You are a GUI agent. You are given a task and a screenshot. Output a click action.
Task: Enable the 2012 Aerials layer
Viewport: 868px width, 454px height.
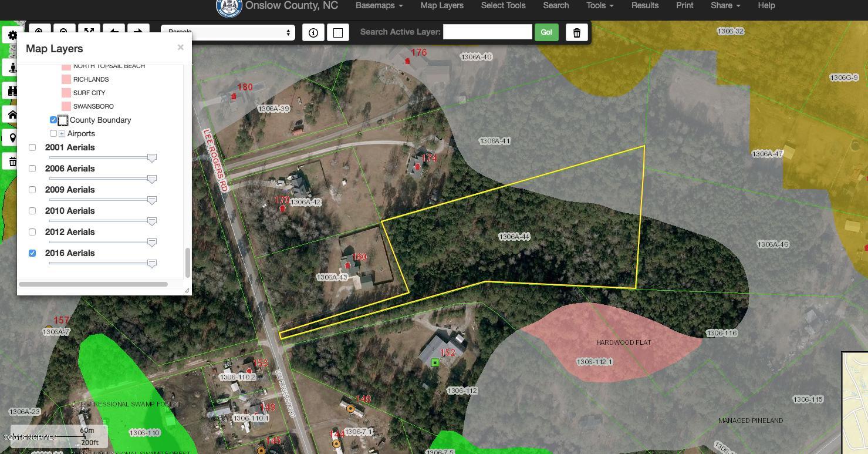coord(32,232)
